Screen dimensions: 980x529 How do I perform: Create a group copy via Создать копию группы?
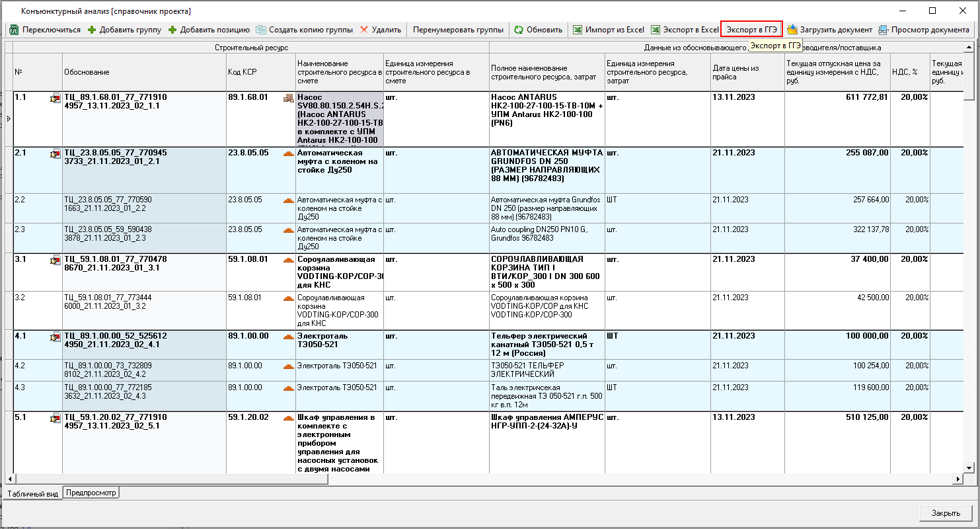coord(304,30)
